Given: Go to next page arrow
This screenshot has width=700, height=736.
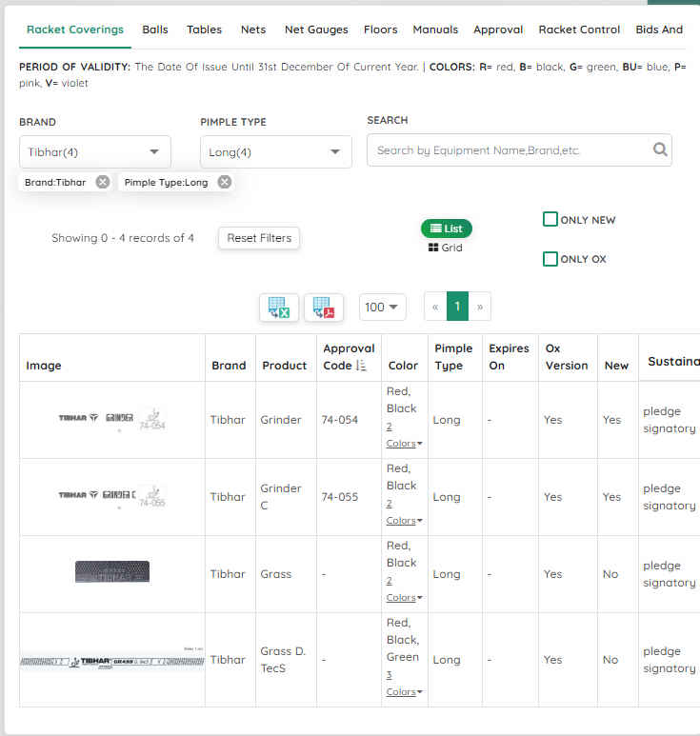Looking at the screenshot, I should point(480,307).
